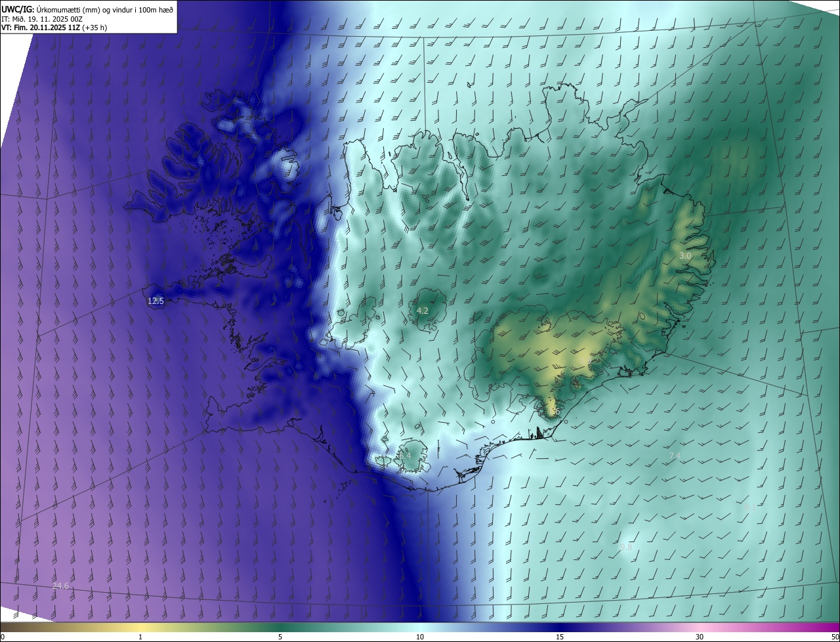Click the 12.5 value label on the map

coord(156,301)
